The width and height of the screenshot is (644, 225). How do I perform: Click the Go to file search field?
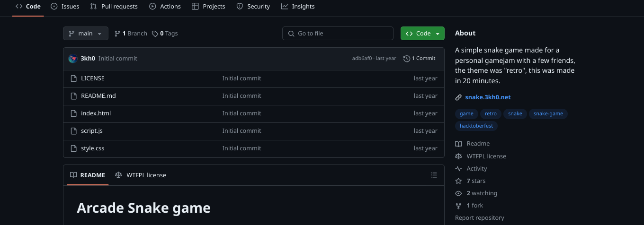(338, 34)
